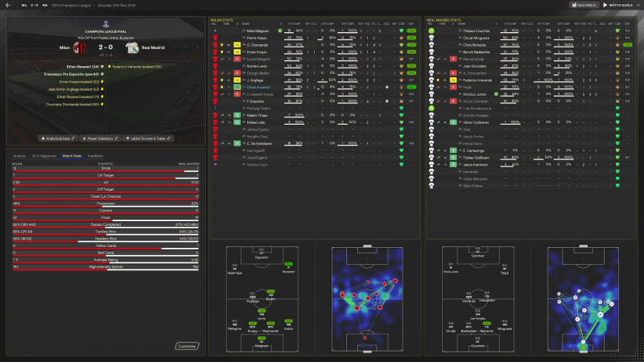Click the red substituted-off arrow for Victor Osimhen
The height and width of the screenshot is (362, 644).
pos(453,101)
